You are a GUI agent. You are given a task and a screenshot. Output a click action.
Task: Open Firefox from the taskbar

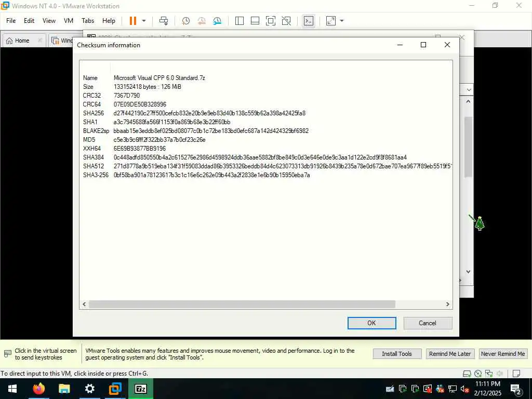pos(38,389)
